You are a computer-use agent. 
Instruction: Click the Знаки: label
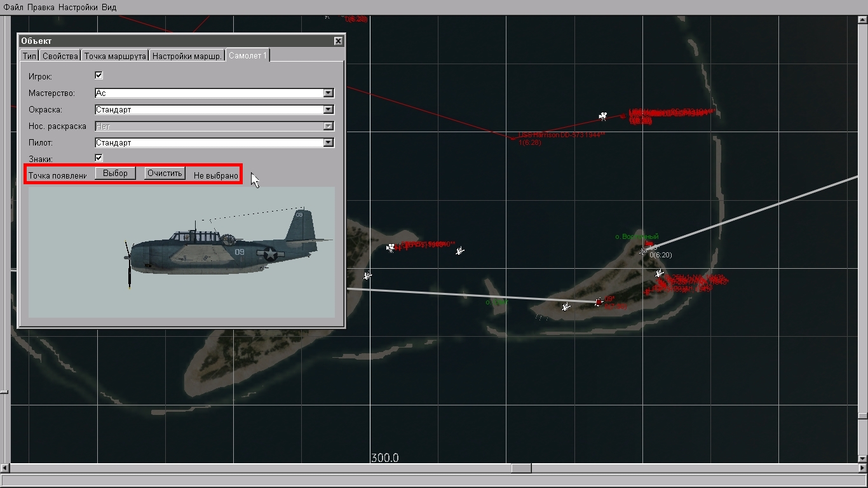[41, 159]
